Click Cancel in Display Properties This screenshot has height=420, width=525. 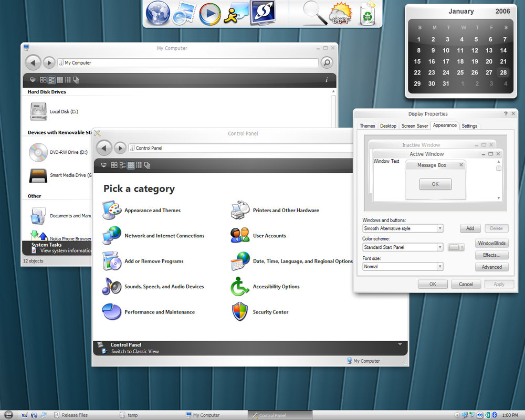point(466,284)
